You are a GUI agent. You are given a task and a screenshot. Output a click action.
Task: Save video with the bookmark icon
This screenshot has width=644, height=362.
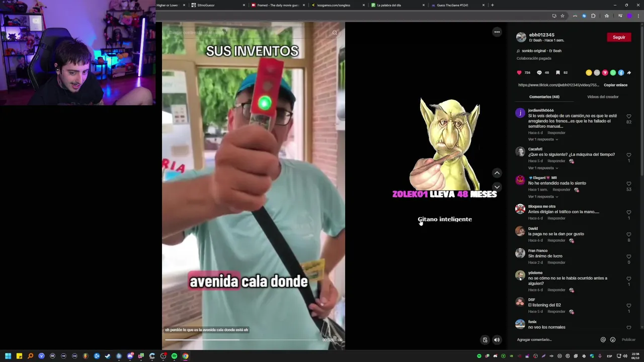557,72
